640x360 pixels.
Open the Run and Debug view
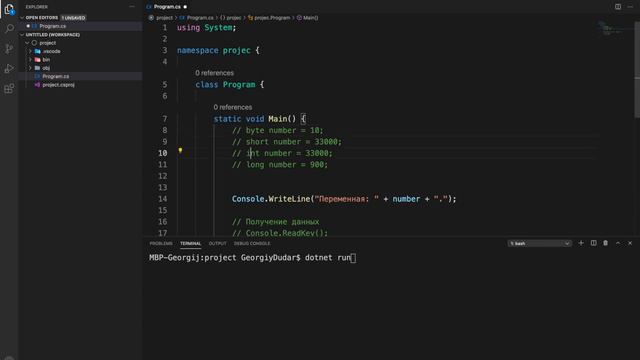click(x=9, y=68)
